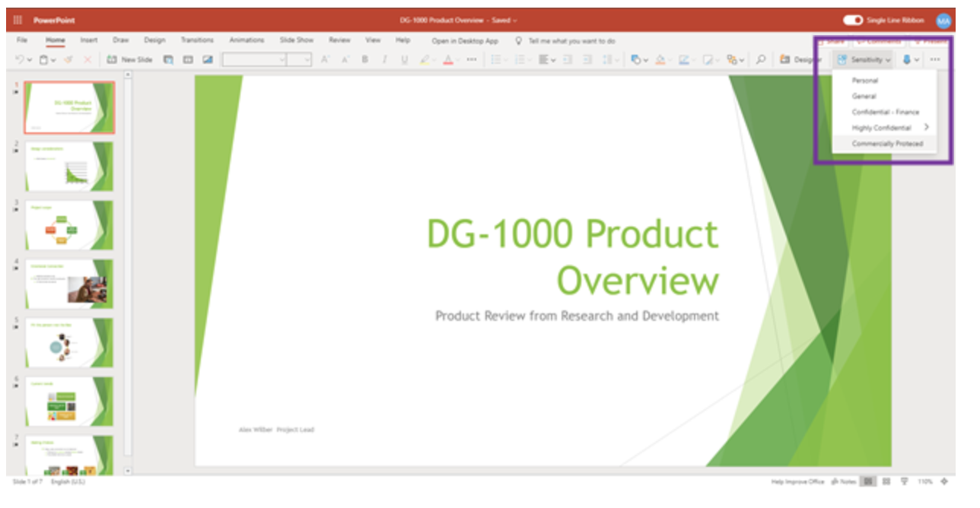Screen dimensions: 980x508
Task: Toggle the Notes pane in status bar
Action: click(x=847, y=481)
